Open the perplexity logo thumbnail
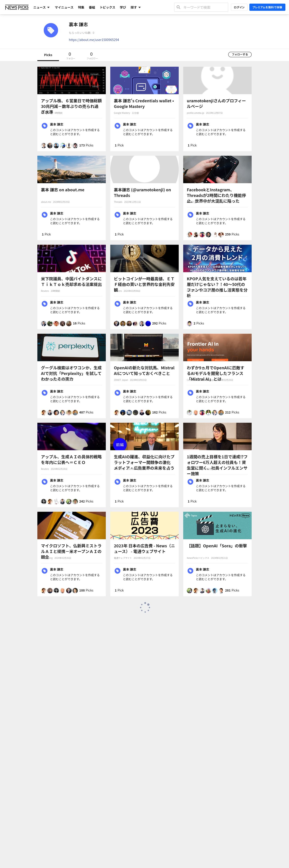 click(72, 347)
